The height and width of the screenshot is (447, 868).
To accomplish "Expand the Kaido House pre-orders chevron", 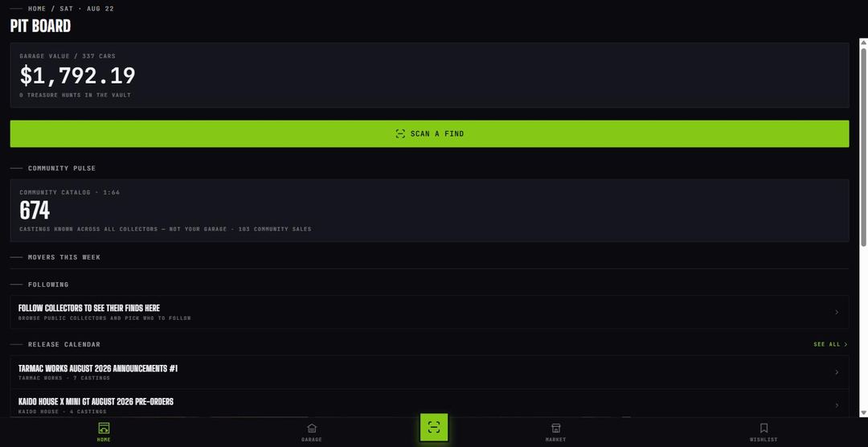I will click(837, 405).
